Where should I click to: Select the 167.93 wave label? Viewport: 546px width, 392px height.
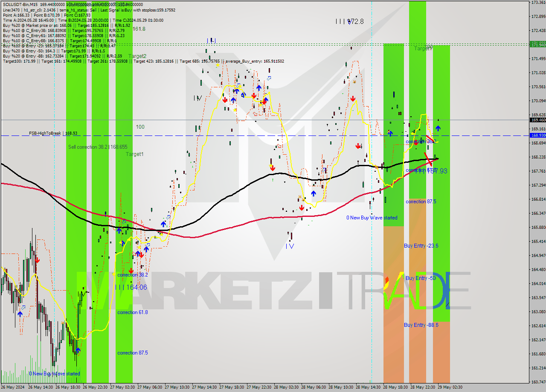tap(431, 171)
